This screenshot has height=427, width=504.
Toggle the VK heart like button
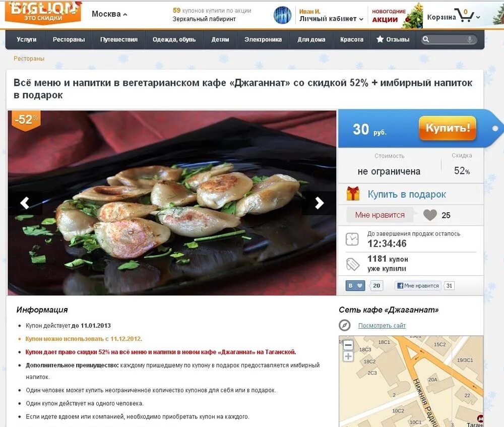[355, 285]
